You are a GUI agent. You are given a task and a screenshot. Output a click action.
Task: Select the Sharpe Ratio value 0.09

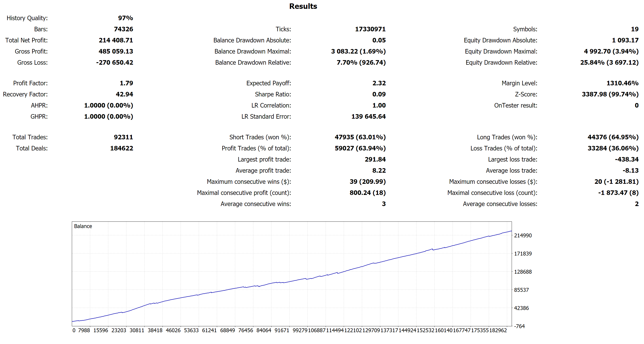(x=379, y=94)
